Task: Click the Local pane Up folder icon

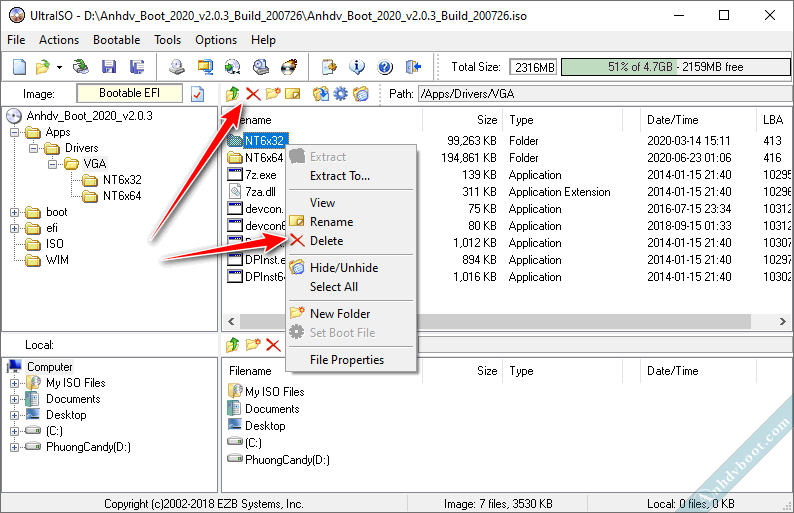Action: (x=232, y=345)
